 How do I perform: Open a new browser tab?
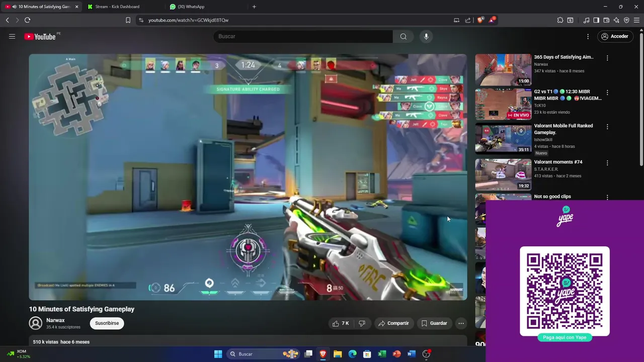pos(254,7)
